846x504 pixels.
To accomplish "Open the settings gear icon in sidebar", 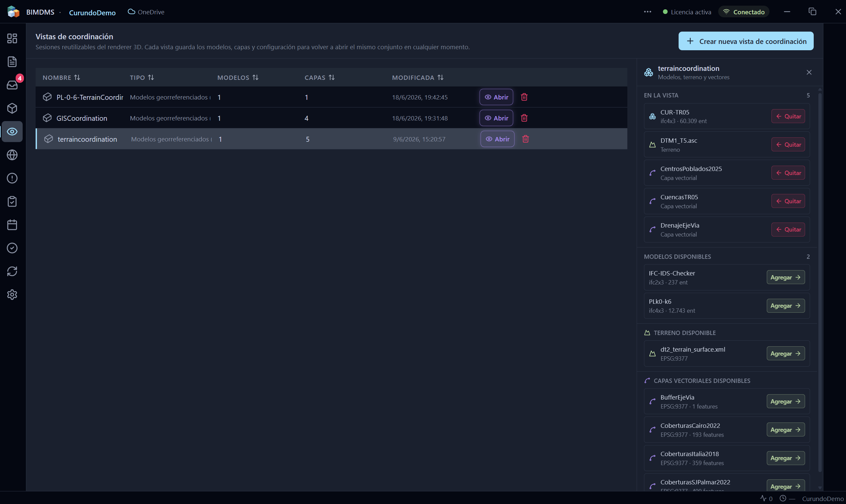I will tap(12, 294).
